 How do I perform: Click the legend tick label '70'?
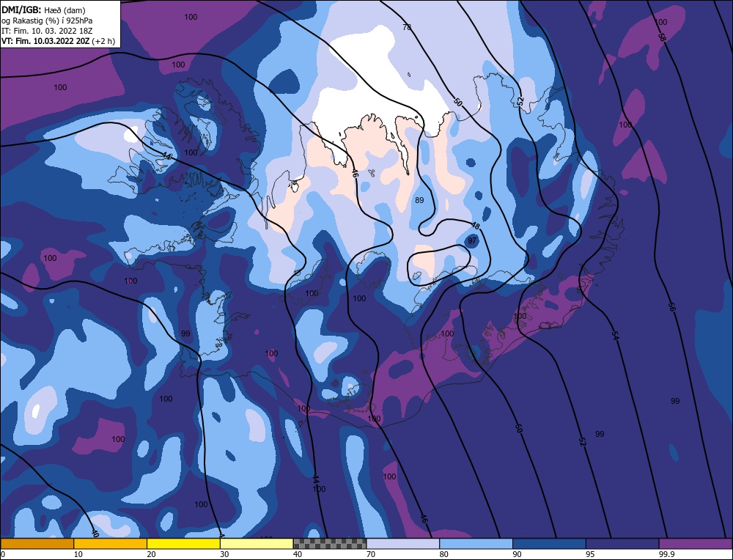pyautogui.click(x=371, y=554)
